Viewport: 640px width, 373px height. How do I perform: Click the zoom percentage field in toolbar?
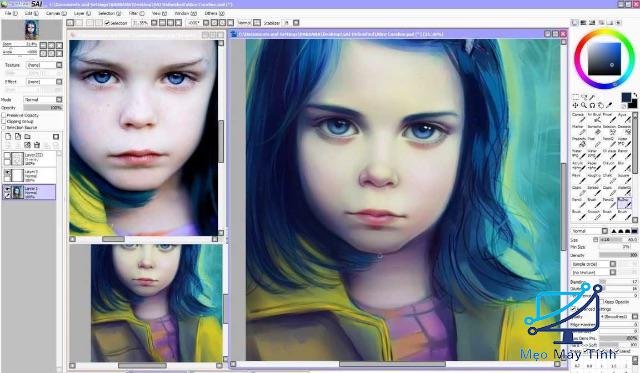click(x=141, y=23)
